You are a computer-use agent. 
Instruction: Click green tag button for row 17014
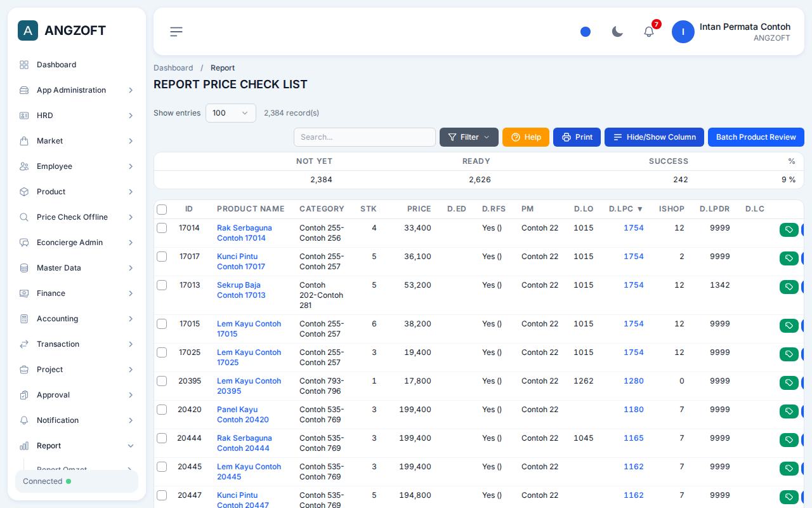click(789, 230)
